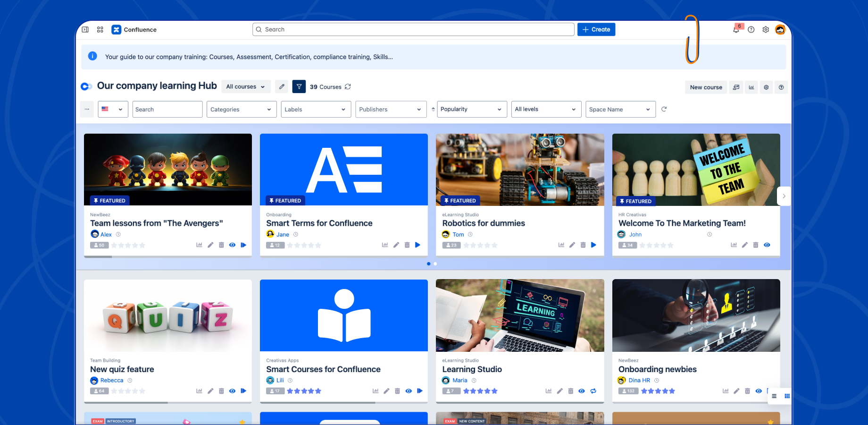Refresh the 39 Courses count

348,87
